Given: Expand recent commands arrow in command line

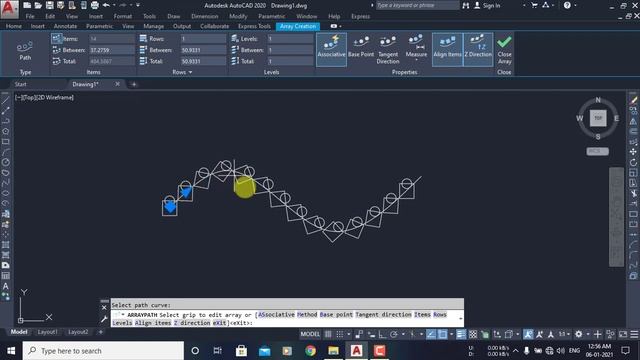Looking at the screenshot, I should click(460, 318).
